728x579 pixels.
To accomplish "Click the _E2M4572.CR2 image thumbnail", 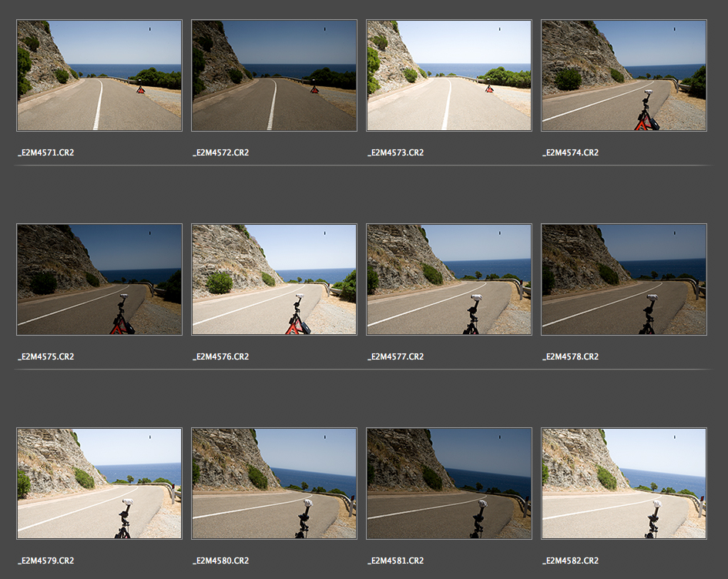I will coord(274,75).
